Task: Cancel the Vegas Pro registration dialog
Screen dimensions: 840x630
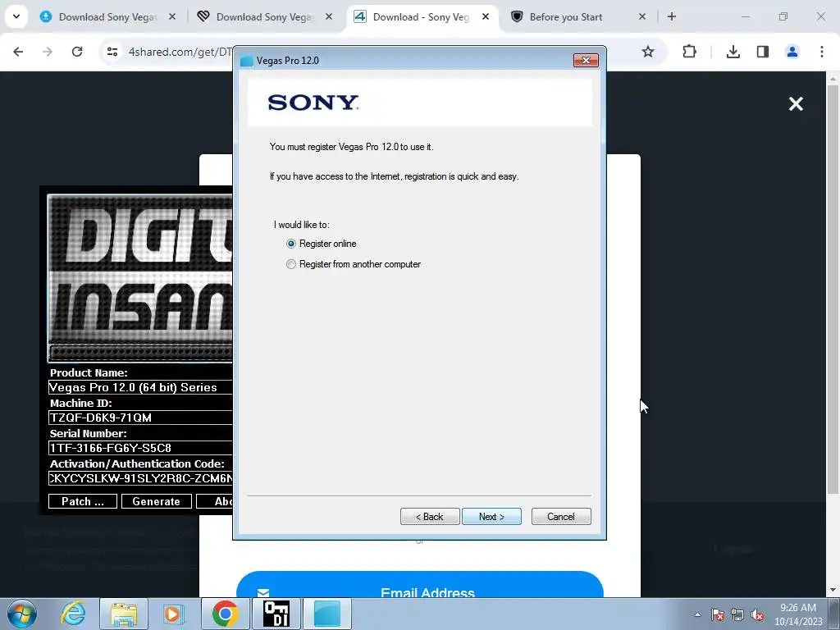Action: (x=561, y=517)
